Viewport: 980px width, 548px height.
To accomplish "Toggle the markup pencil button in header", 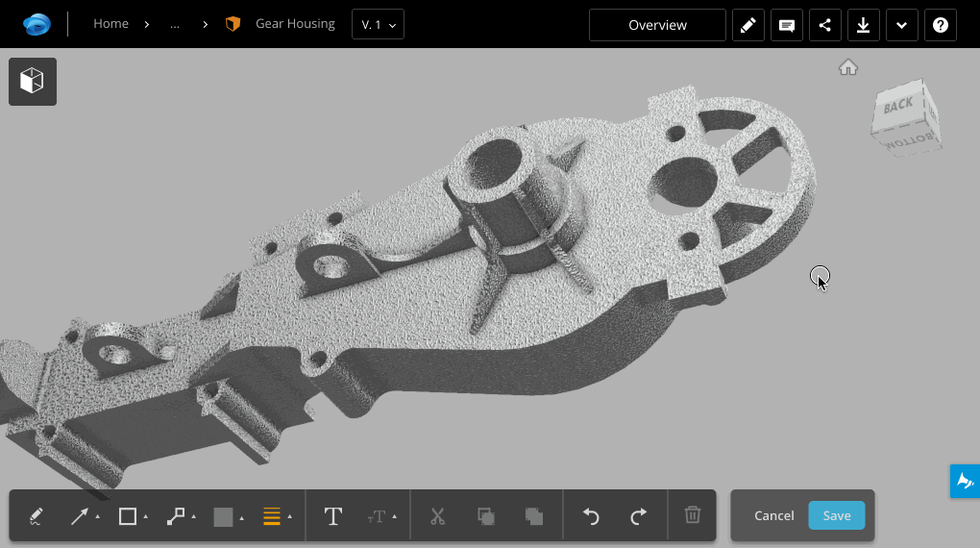I will (748, 25).
